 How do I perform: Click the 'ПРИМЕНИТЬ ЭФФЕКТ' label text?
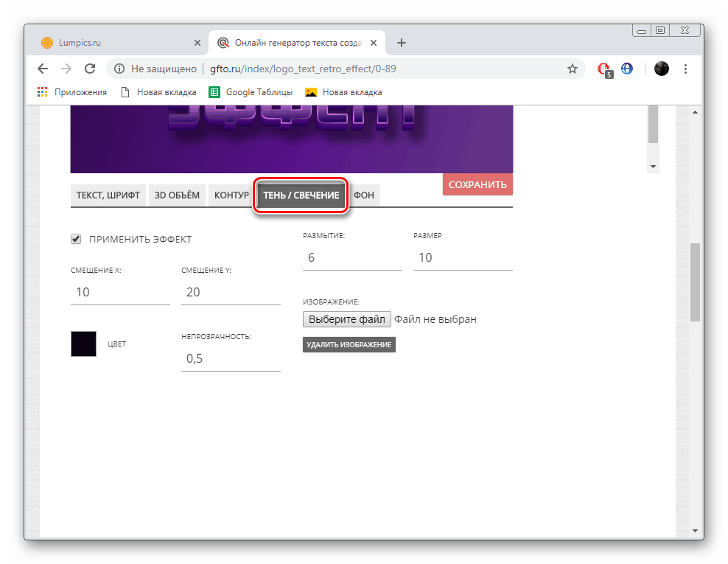140,240
